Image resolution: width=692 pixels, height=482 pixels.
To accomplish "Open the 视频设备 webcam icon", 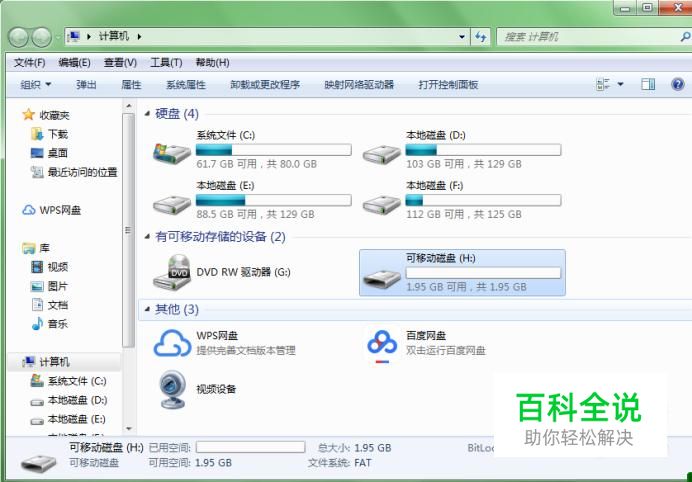I will tap(173, 389).
